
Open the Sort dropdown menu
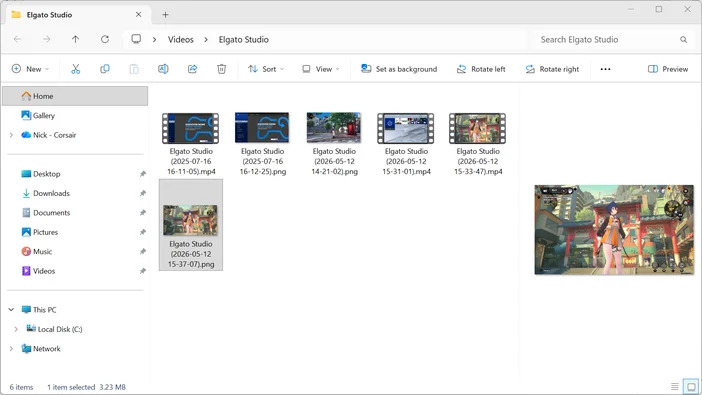point(266,69)
